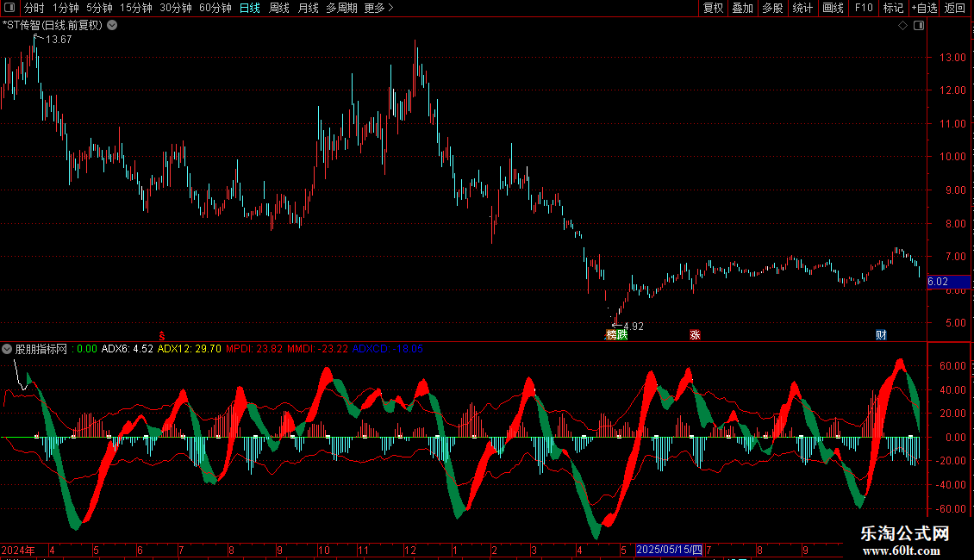This screenshot has height=560, width=974.
Task: Click the 60.00 indicator axis label
Action: 952,365
